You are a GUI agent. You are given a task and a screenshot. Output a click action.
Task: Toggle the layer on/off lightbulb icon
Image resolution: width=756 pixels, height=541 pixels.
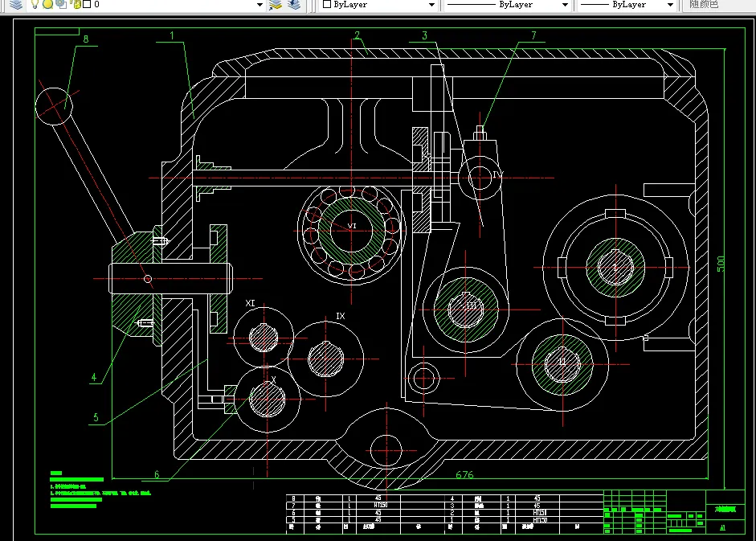(35, 4)
